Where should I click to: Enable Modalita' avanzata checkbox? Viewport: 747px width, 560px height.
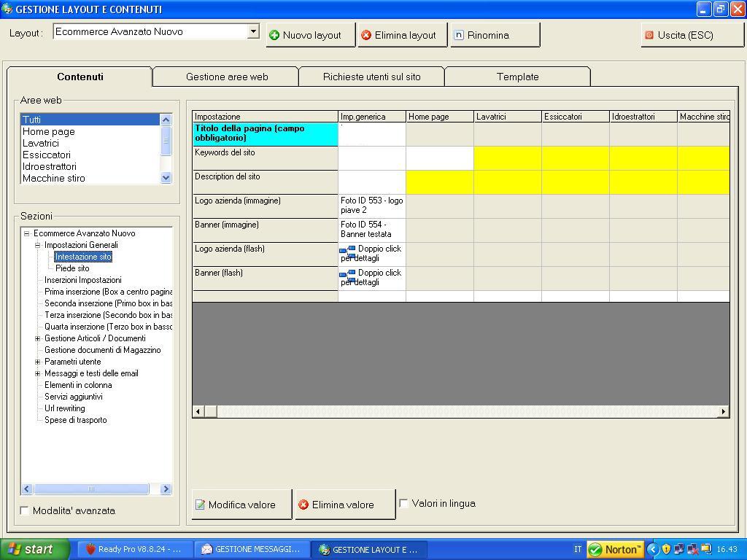click(24, 510)
